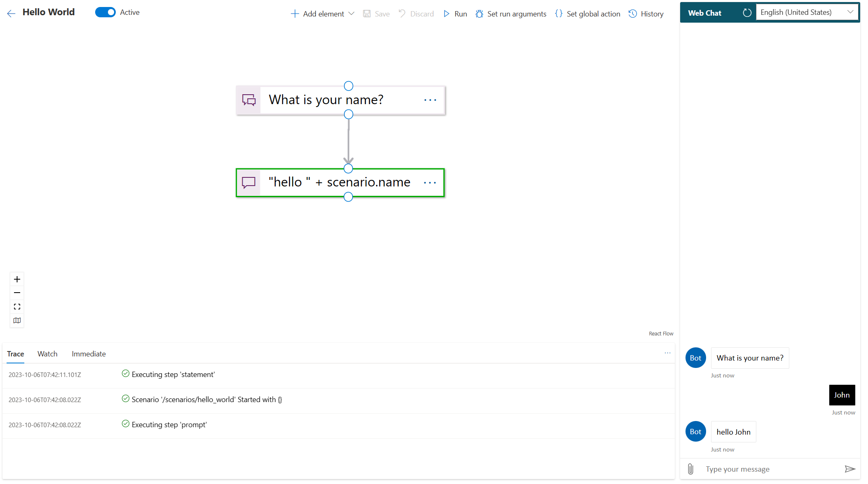Switch to the Watch tab
Viewport: 868px width, 484px height.
click(47, 354)
